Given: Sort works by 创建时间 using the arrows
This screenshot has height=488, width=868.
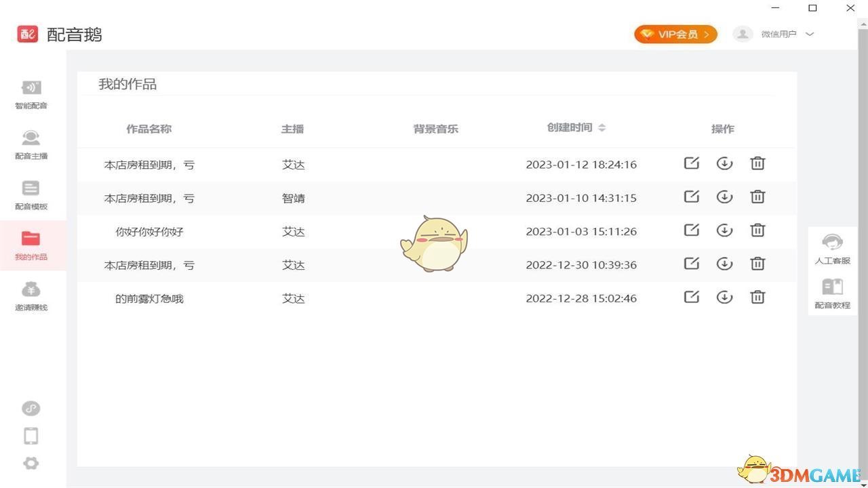Looking at the screenshot, I should 601,127.
